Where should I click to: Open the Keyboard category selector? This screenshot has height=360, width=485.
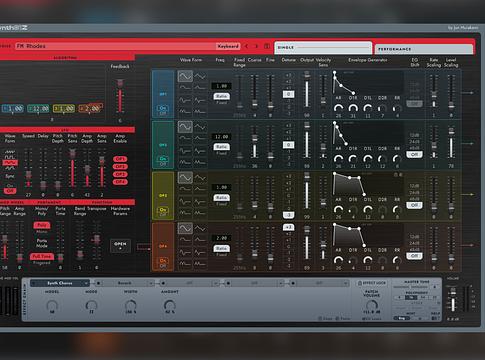click(228, 46)
